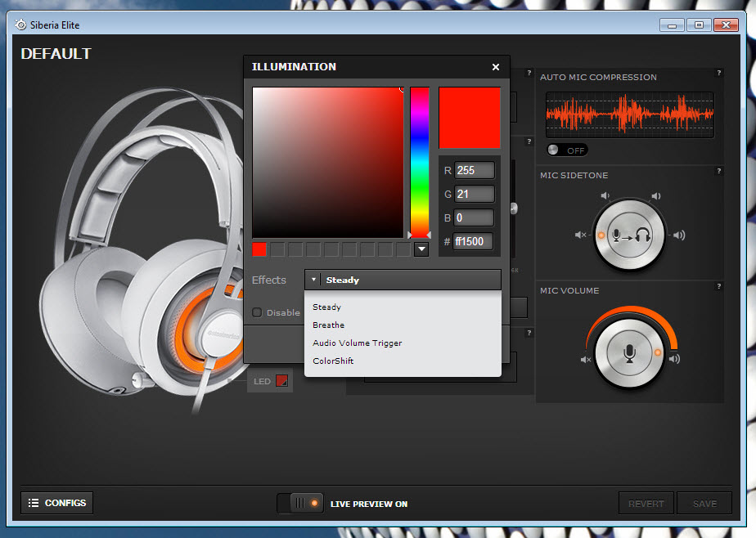This screenshot has width=756, height=538.
Task: Click the Mic Sidetone knob center icon
Action: [629, 235]
